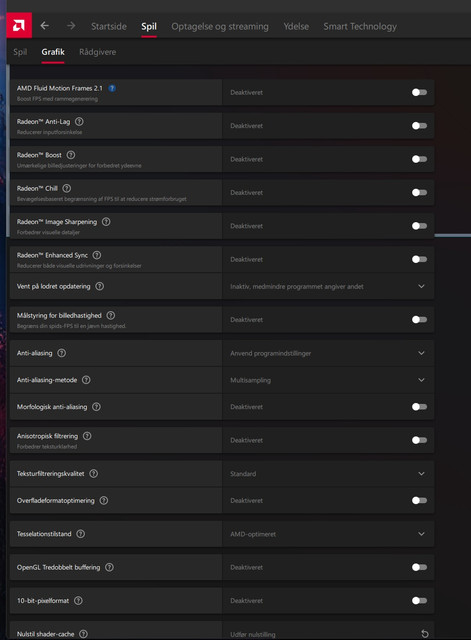This screenshot has width=471, height=640.
Task: Open help icon for Radeon Chill
Action: click(67, 188)
